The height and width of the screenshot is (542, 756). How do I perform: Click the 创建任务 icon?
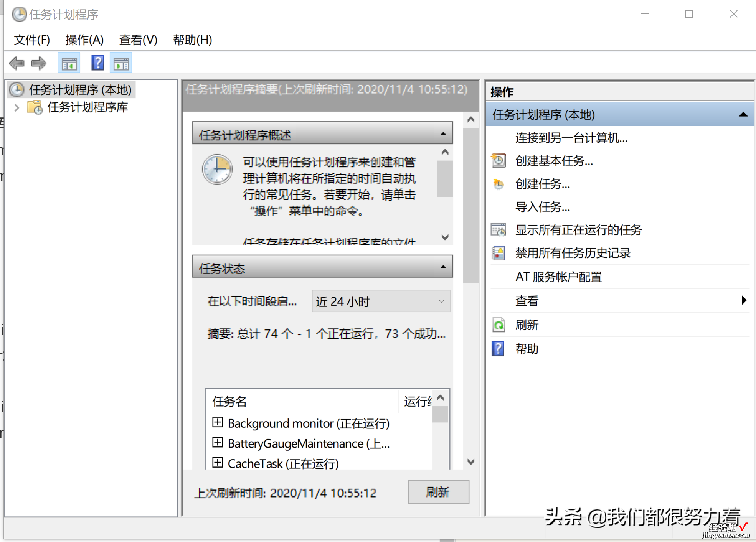click(x=498, y=184)
